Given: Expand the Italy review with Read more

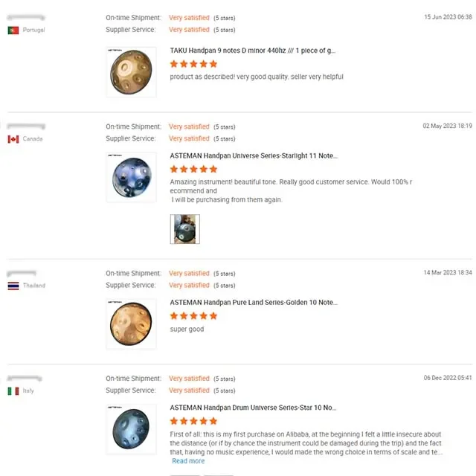Looking at the screenshot, I should (x=188, y=461).
